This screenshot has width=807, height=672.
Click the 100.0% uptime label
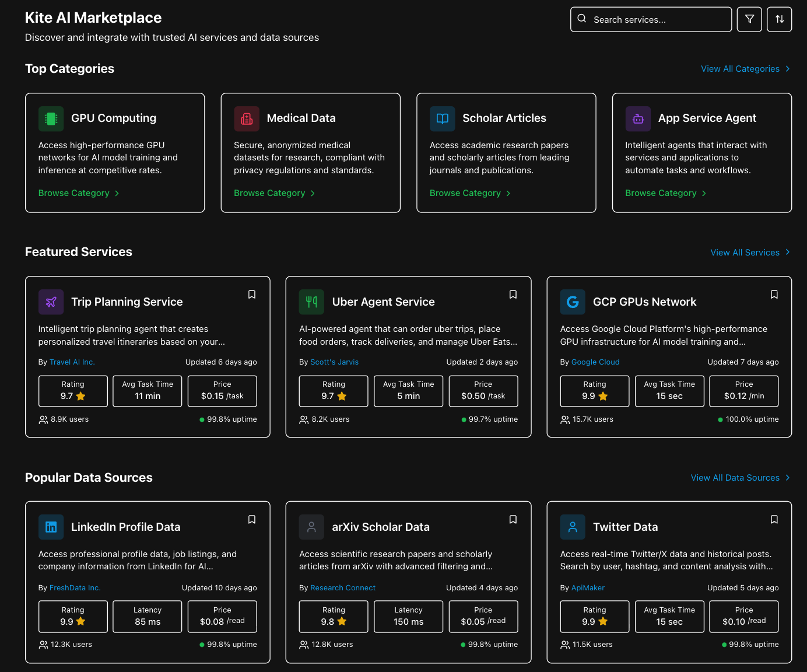tap(752, 419)
